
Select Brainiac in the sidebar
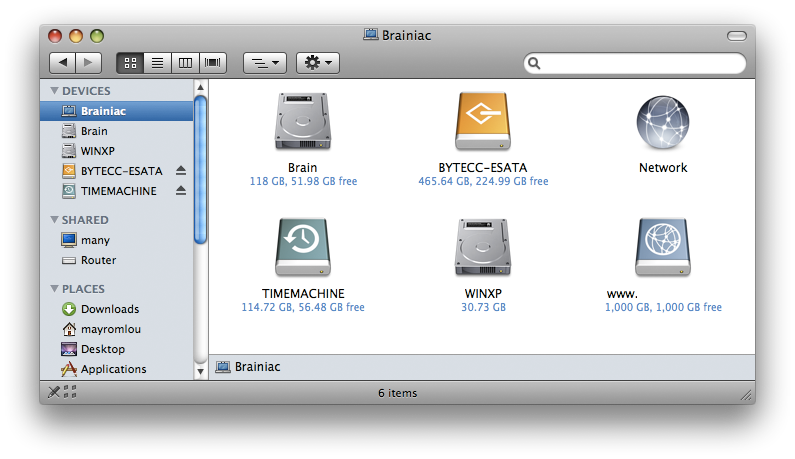point(117,111)
